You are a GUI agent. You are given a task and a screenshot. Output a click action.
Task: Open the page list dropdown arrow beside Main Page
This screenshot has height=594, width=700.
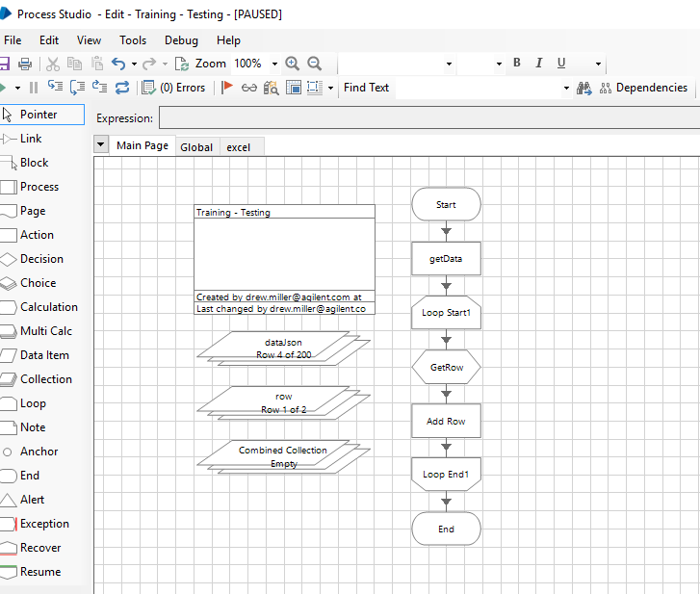[x=101, y=145]
